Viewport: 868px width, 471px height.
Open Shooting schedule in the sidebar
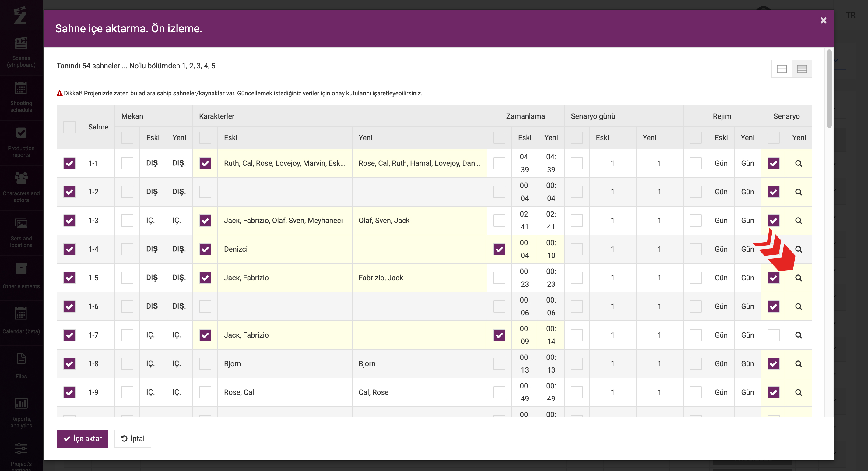21,97
